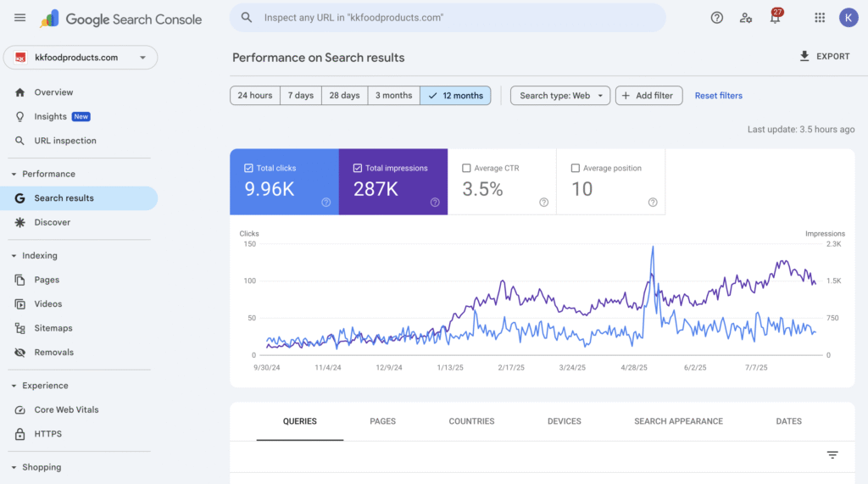The width and height of the screenshot is (868, 484).
Task: Click the Insights lightbulb icon
Action: tap(20, 116)
